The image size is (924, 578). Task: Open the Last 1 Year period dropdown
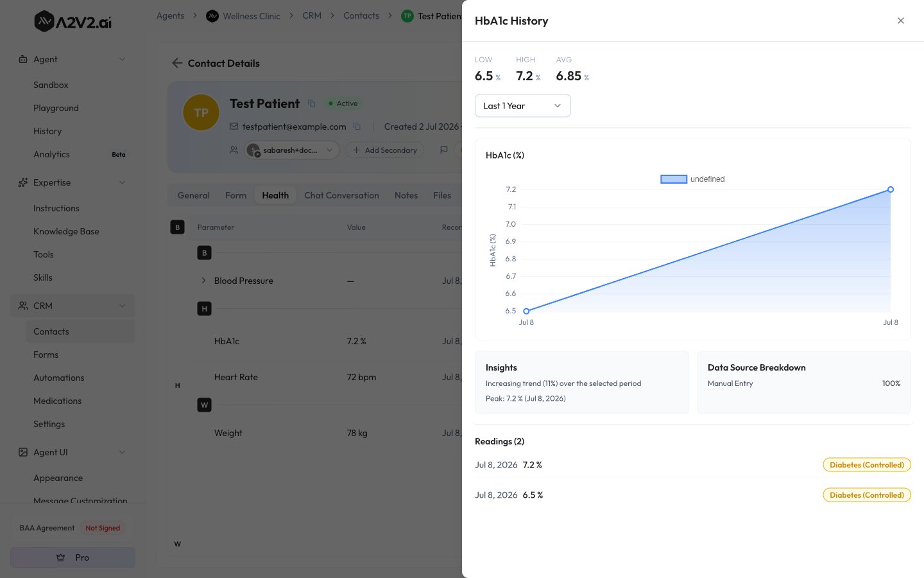pos(523,106)
